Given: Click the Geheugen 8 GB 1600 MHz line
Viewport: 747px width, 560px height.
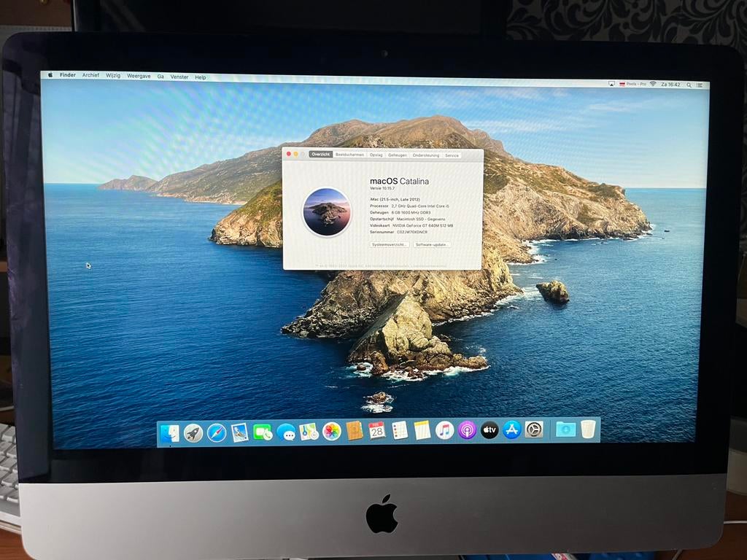Looking at the screenshot, I should click(400, 212).
